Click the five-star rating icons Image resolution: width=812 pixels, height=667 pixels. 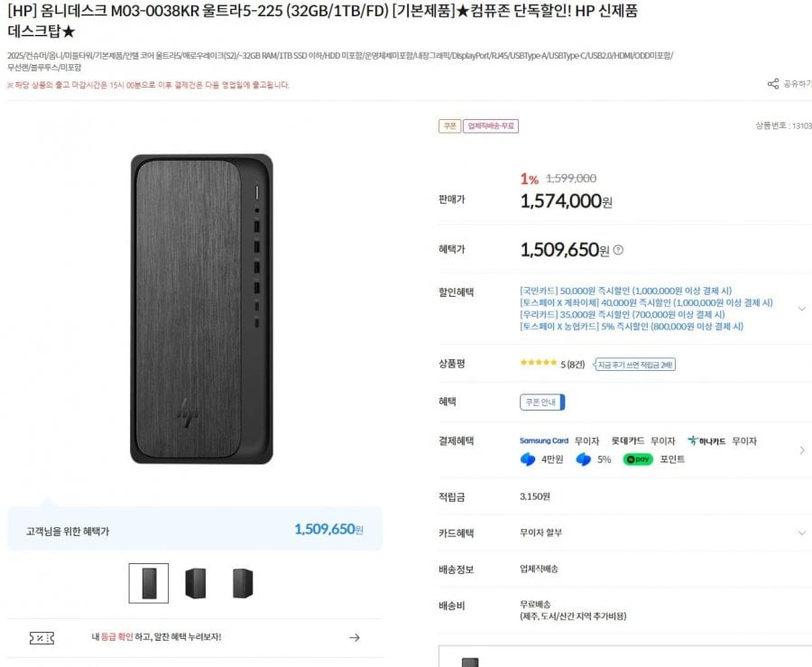pyautogui.click(x=539, y=364)
